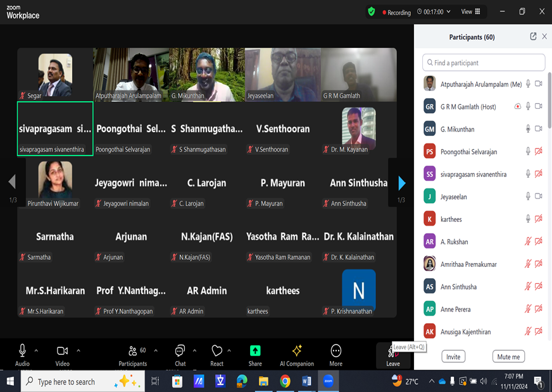Toggle microphone for Atputharajah Arulampalam (Me)
Viewport: 552px width, 392px height.
pos(528,84)
